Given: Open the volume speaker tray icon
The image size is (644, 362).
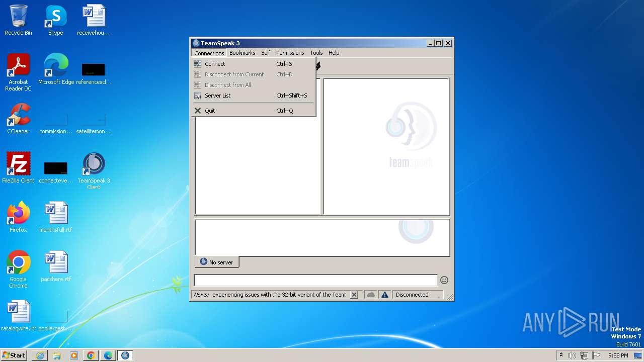Looking at the screenshot, I should [572, 355].
